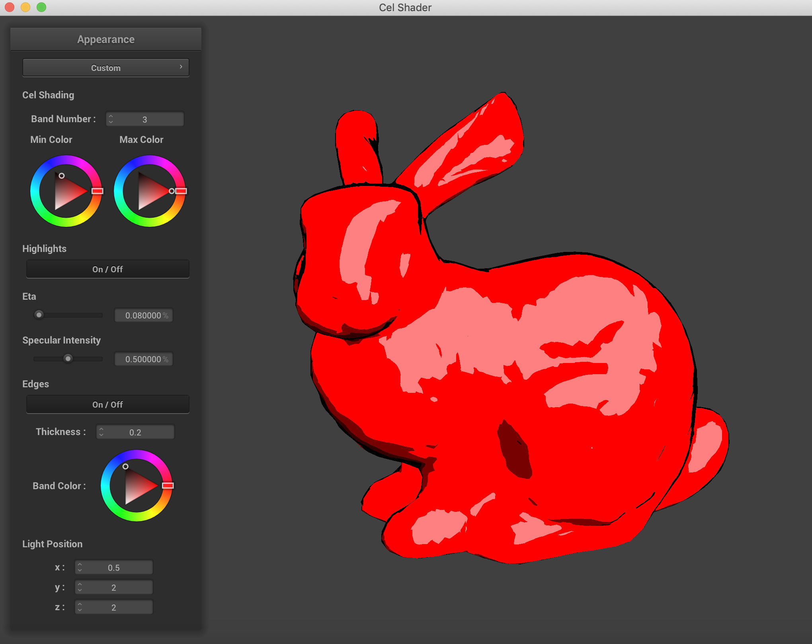This screenshot has height=644, width=812.
Task: Click inside the Max Color triangle
Action: 149,192
